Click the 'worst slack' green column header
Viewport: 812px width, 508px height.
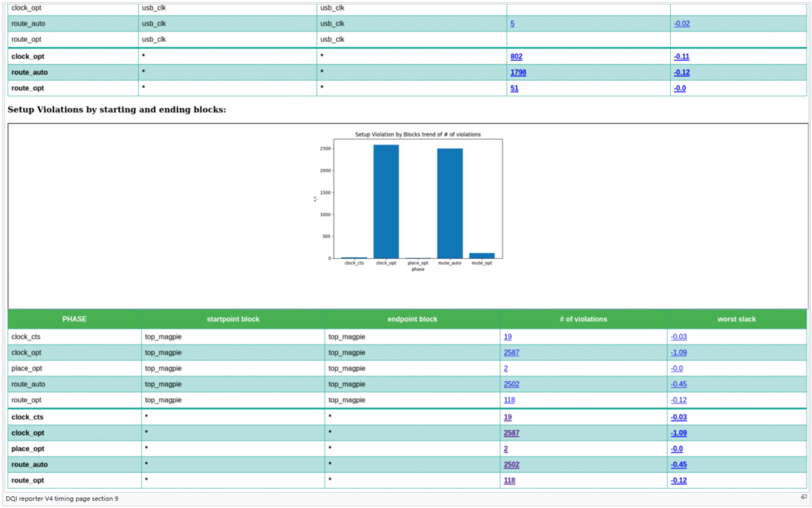(x=737, y=319)
